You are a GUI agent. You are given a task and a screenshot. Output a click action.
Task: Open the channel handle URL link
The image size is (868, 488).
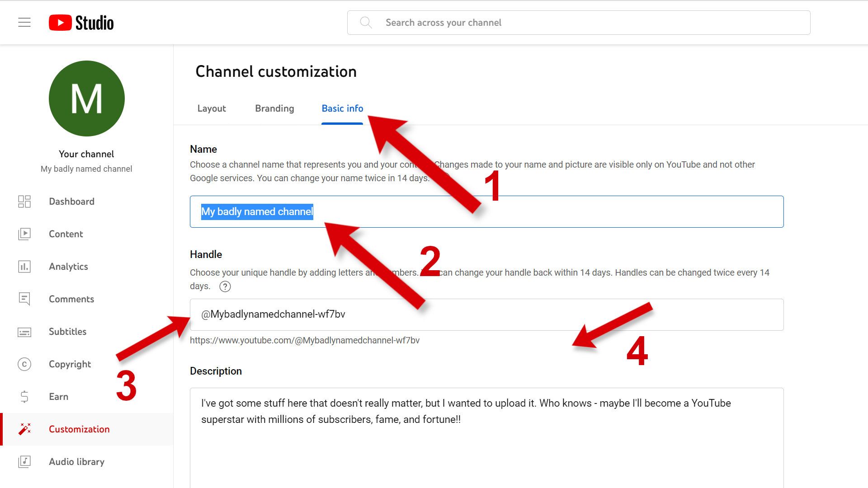305,340
